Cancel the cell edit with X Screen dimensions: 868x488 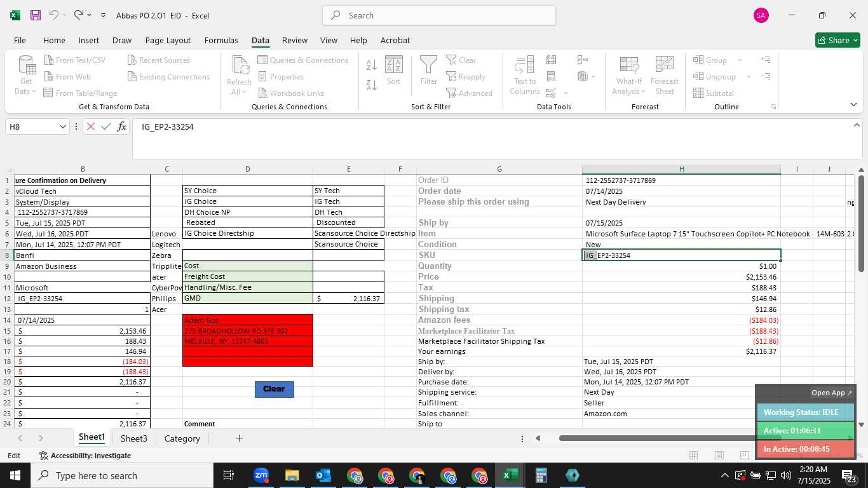click(91, 126)
